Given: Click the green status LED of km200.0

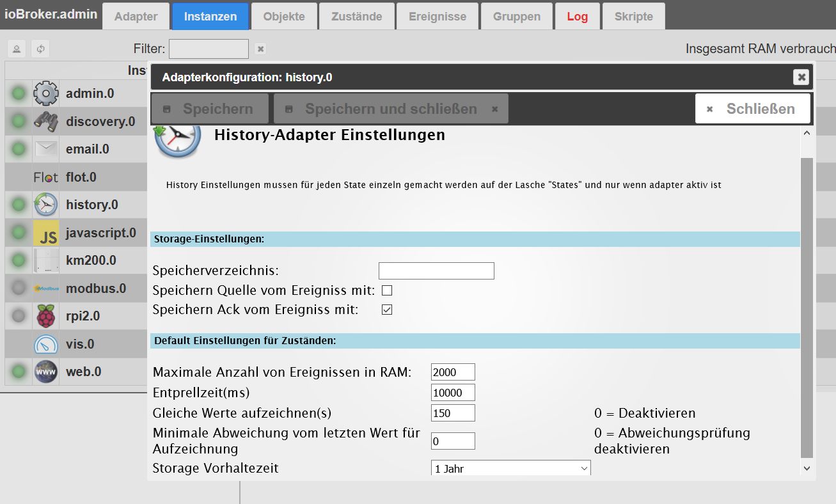Looking at the screenshot, I should (x=19, y=260).
